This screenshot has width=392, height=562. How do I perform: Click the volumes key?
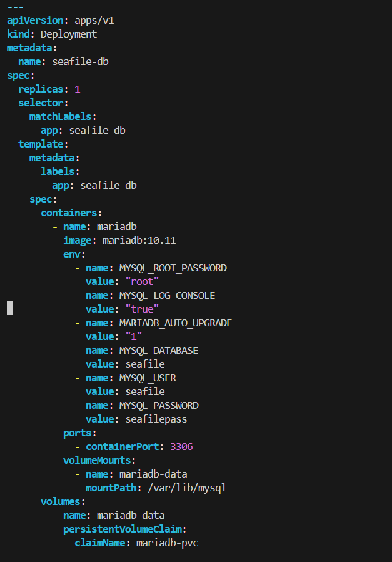pos(60,502)
